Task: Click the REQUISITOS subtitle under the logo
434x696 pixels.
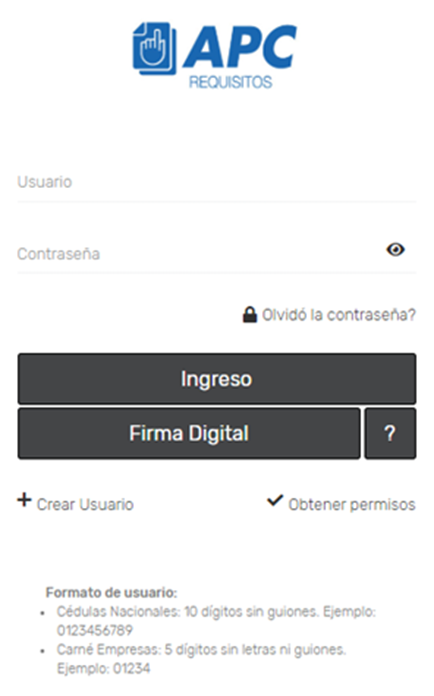Action: 230,82
